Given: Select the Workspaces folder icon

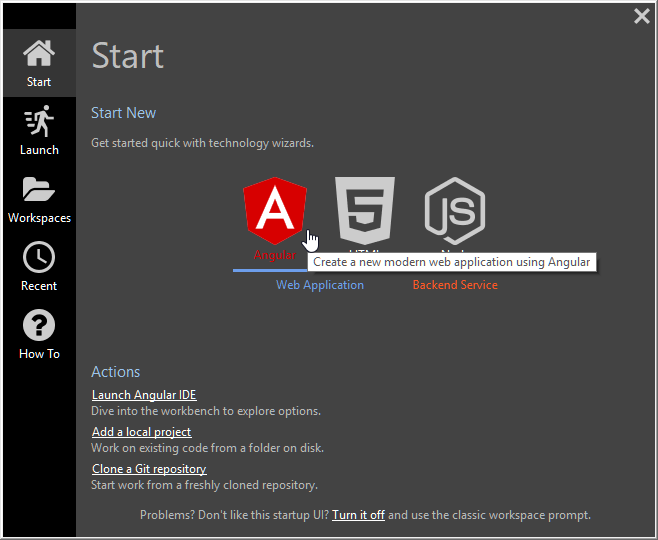Looking at the screenshot, I should 39,189.
